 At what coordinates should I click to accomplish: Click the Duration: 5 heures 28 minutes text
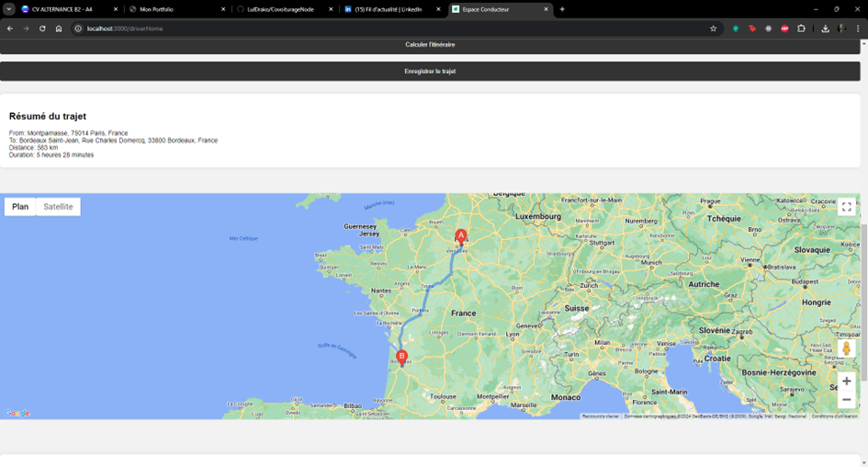(51, 155)
